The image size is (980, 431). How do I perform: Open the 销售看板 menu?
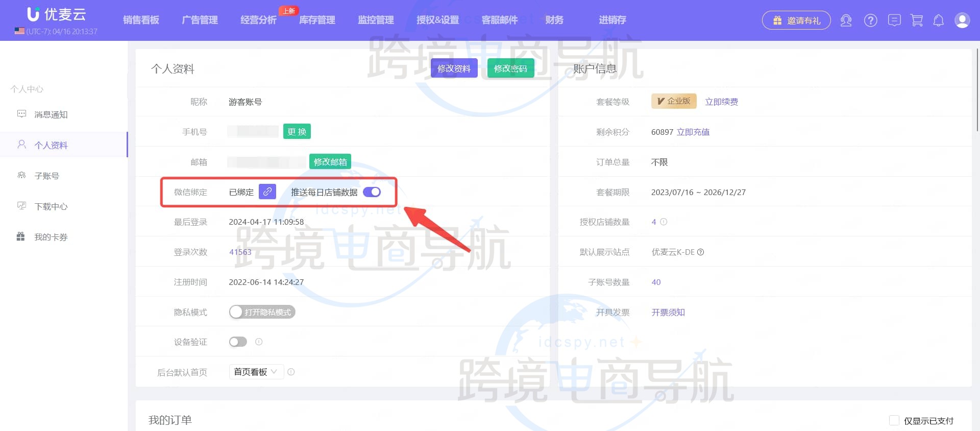(141, 20)
